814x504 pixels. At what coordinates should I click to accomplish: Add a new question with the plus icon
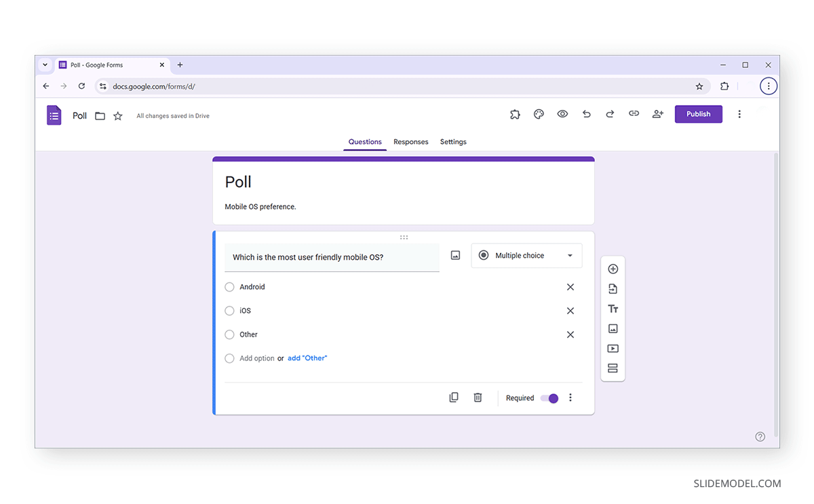(613, 269)
